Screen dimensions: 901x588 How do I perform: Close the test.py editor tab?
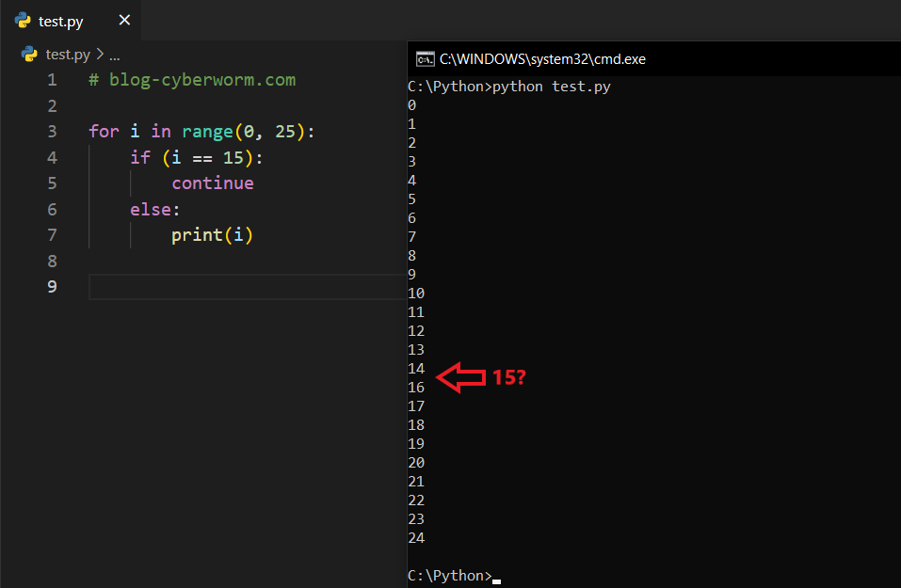124,21
